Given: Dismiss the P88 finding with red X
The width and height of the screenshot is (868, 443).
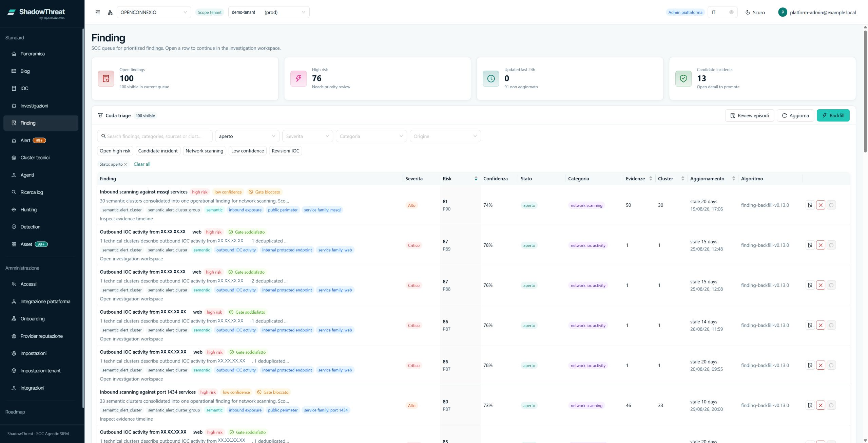Looking at the screenshot, I should tap(821, 285).
